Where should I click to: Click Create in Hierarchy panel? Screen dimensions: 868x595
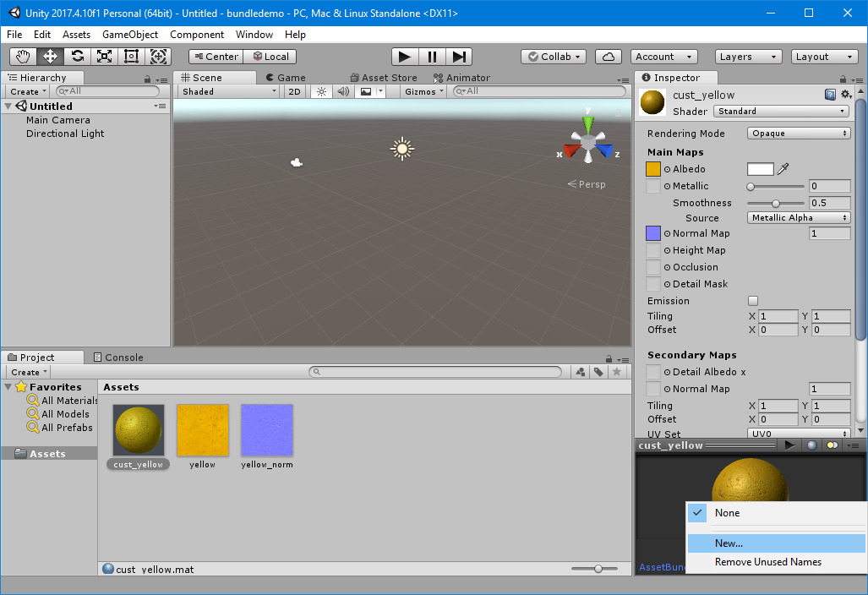point(28,91)
